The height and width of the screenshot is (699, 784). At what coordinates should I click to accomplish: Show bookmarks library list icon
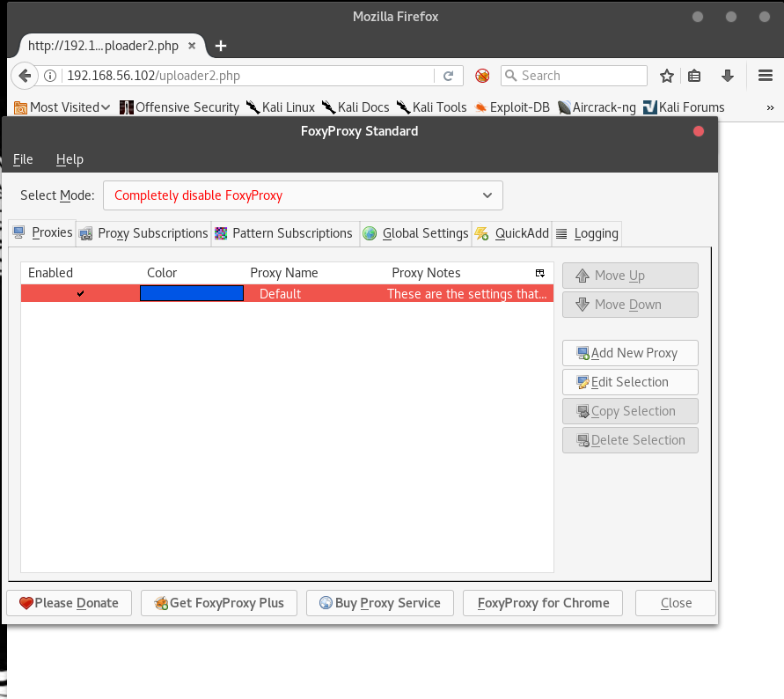point(694,76)
